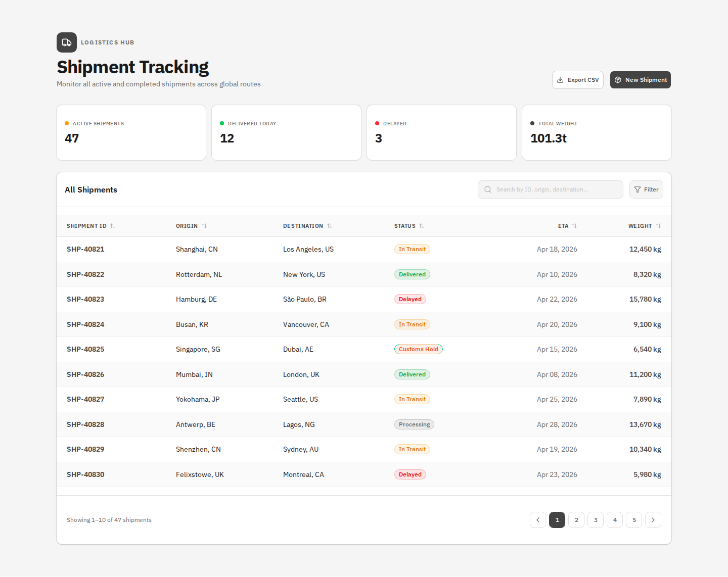Open the Delivered Today stat card
Screen dimensions: 728x577
(x=287, y=133)
